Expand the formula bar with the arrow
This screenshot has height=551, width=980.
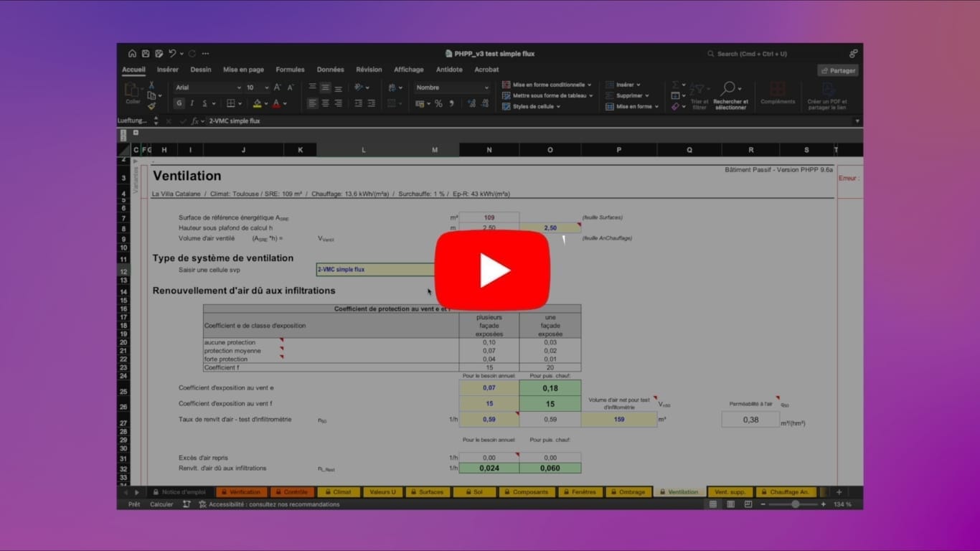pyautogui.click(x=857, y=121)
